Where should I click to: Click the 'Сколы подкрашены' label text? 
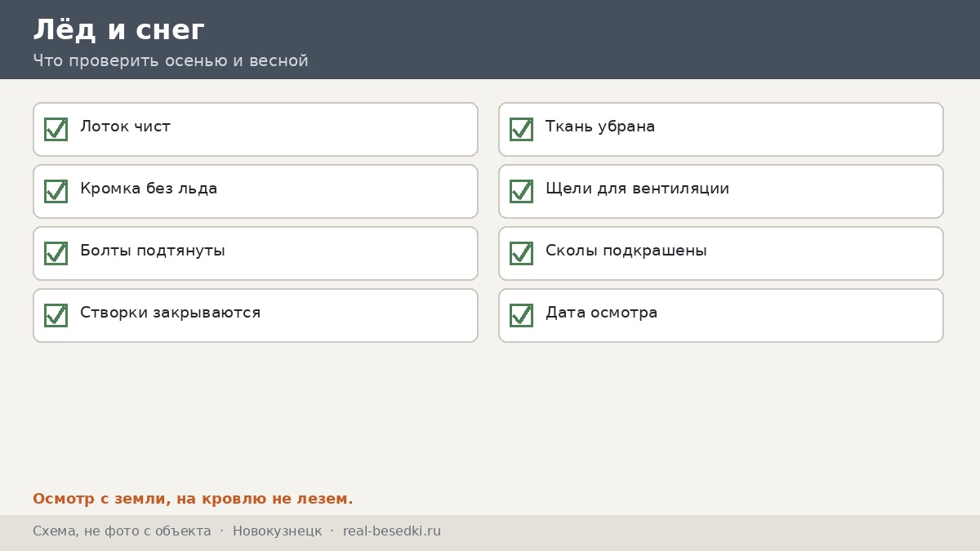click(626, 251)
